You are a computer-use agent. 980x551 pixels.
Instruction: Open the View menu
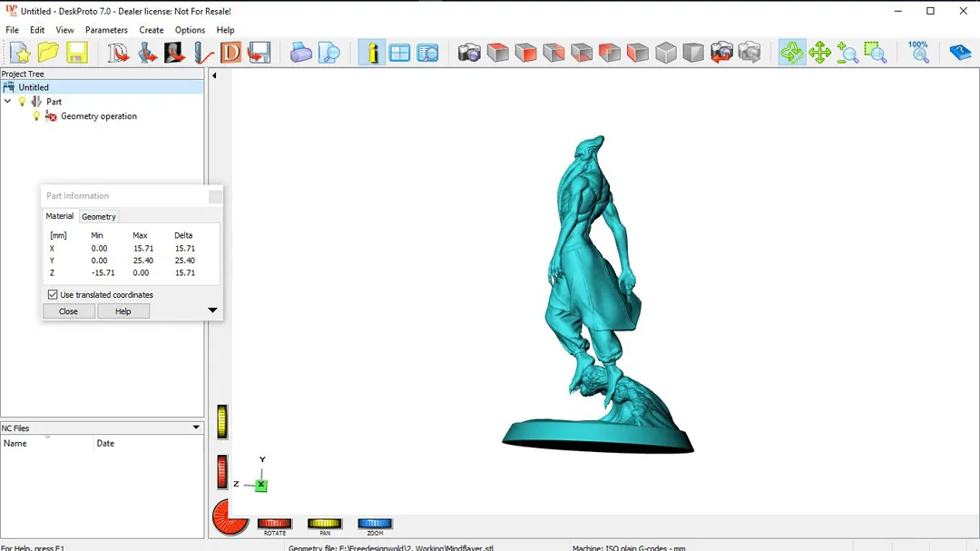pyautogui.click(x=64, y=30)
